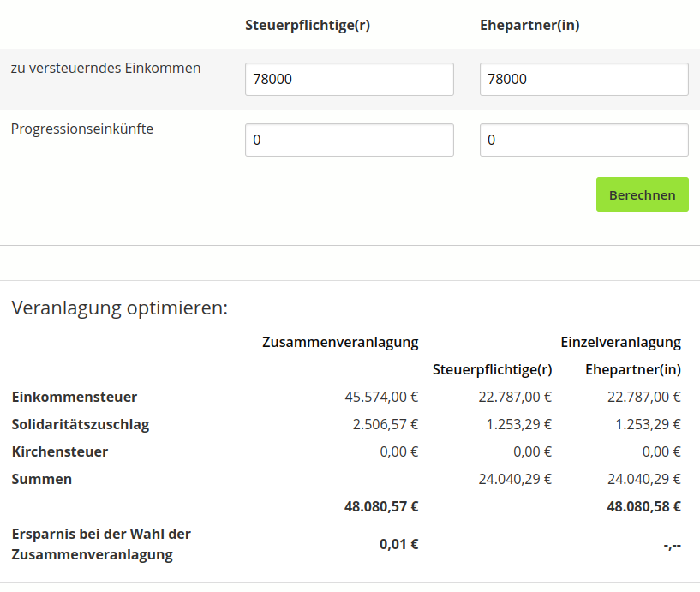The width and height of the screenshot is (700, 592).
Task: Click the Kirchensteuer row label
Action: pos(60,451)
